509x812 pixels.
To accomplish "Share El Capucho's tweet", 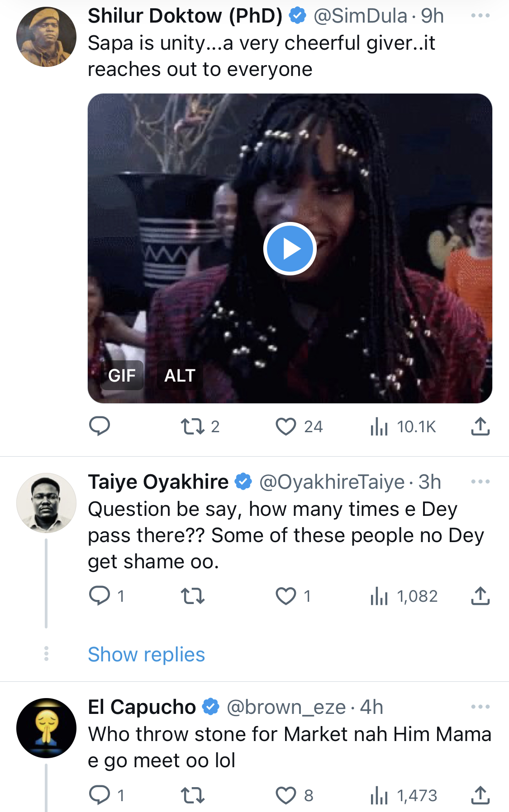I will 480,795.
